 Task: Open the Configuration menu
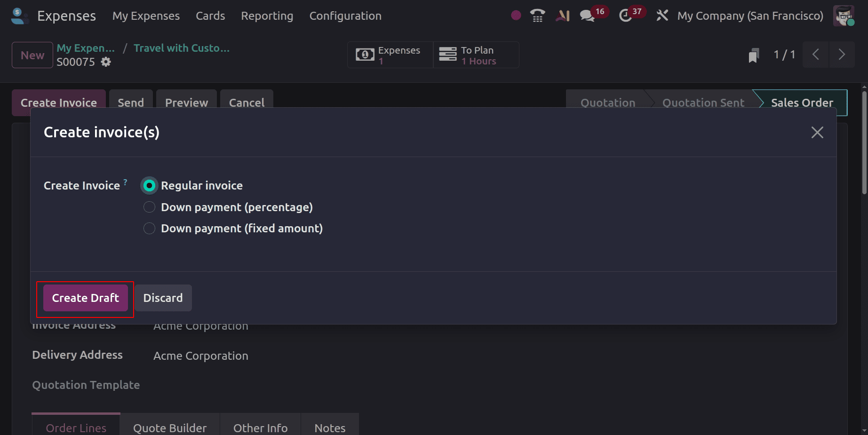pyautogui.click(x=345, y=16)
